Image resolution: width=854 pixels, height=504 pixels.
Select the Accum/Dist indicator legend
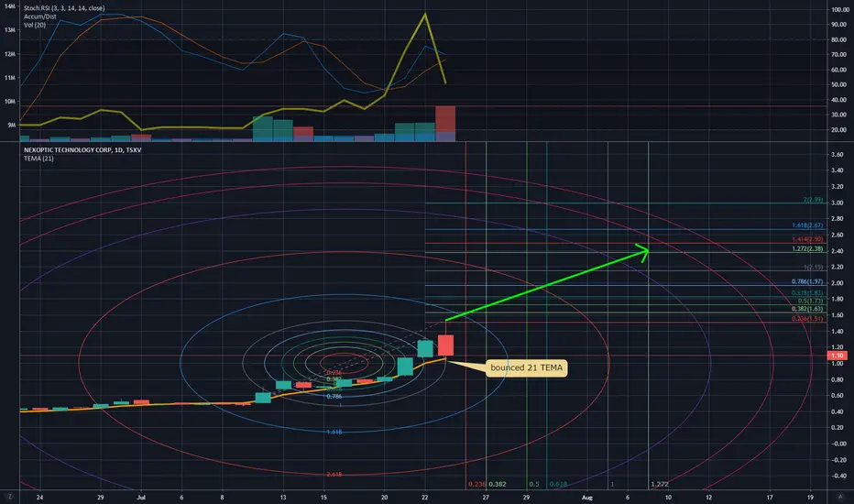point(39,16)
